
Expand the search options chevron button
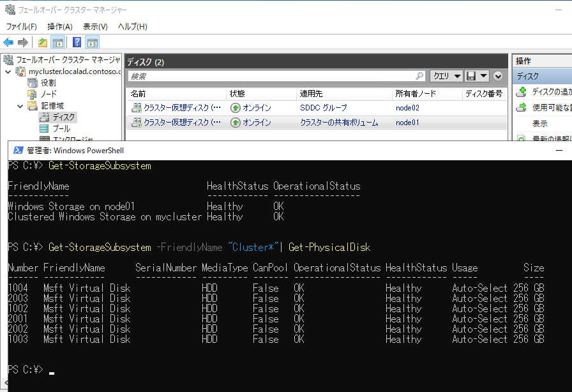click(x=498, y=76)
